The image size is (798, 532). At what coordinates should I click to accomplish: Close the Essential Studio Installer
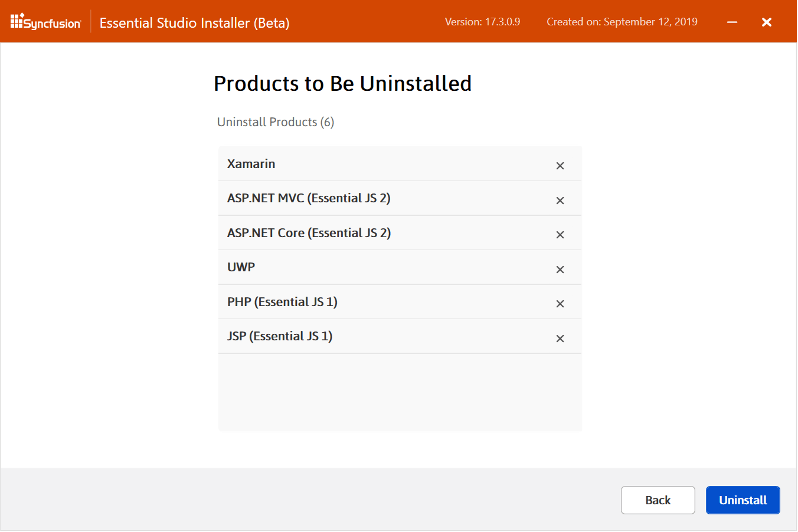pyautogui.click(x=767, y=22)
